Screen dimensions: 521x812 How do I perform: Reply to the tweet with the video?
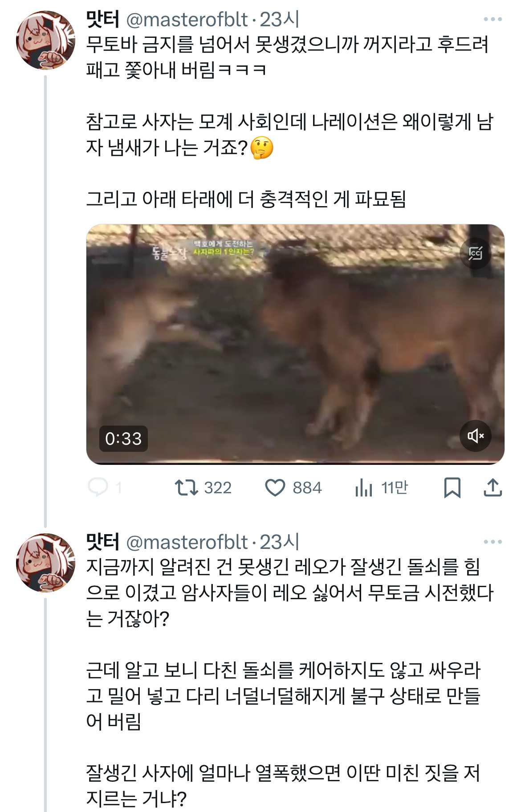(x=98, y=487)
